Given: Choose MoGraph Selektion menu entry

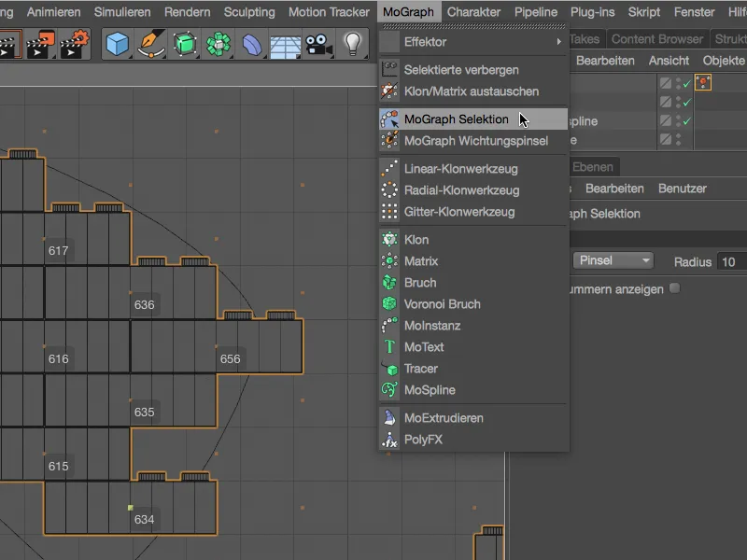Looking at the screenshot, I should (456, 119).
